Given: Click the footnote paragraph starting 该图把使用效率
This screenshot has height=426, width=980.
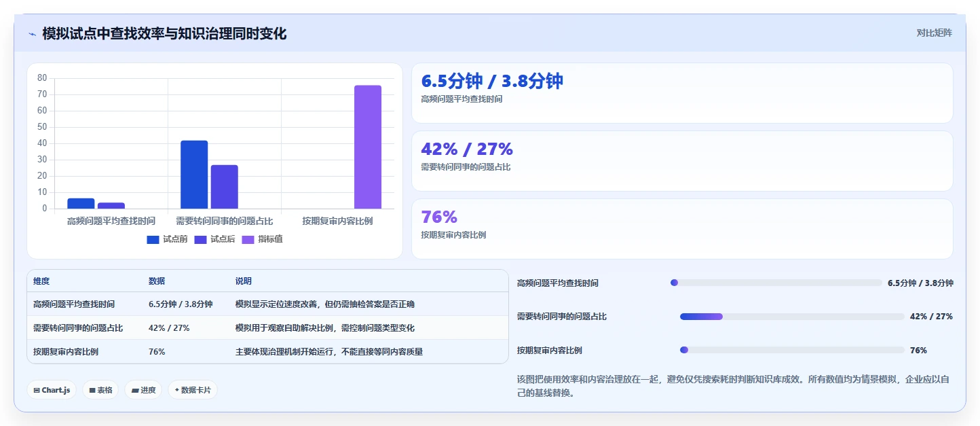Looking at the screenshot, I should coord(735,386).
